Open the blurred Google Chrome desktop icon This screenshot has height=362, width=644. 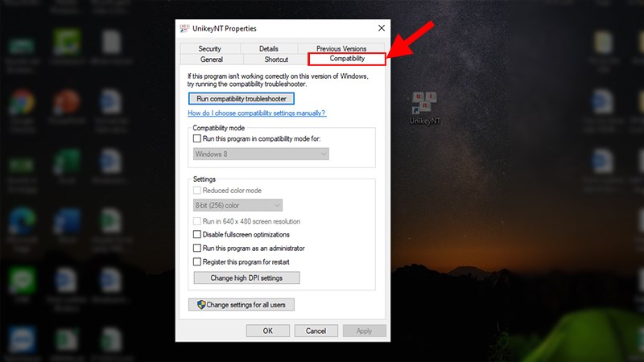point(22,102)
